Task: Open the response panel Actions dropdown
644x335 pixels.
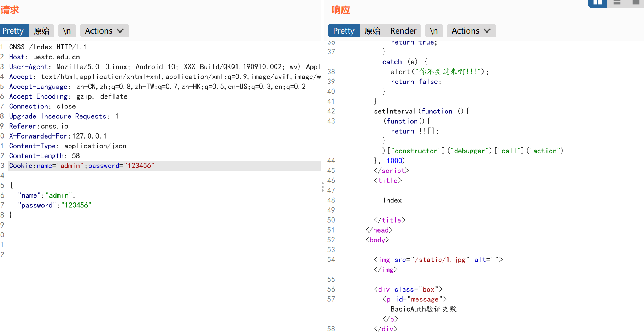Action: [x=471, y=31]
